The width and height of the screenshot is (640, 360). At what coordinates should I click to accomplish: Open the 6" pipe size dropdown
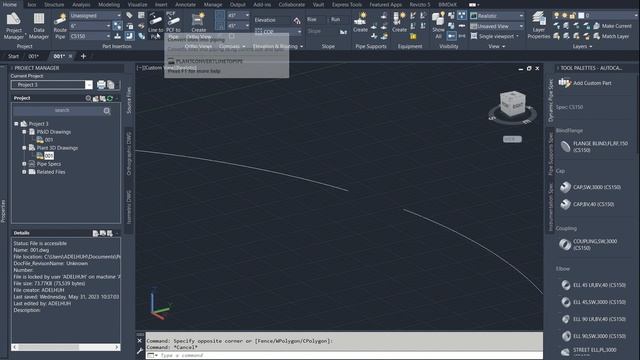pyautogui.click(x=90, y=26)
